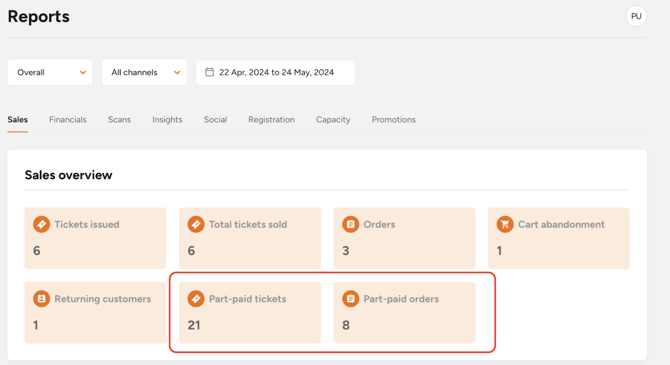Click the Cart abandonment cart icon

505,224
